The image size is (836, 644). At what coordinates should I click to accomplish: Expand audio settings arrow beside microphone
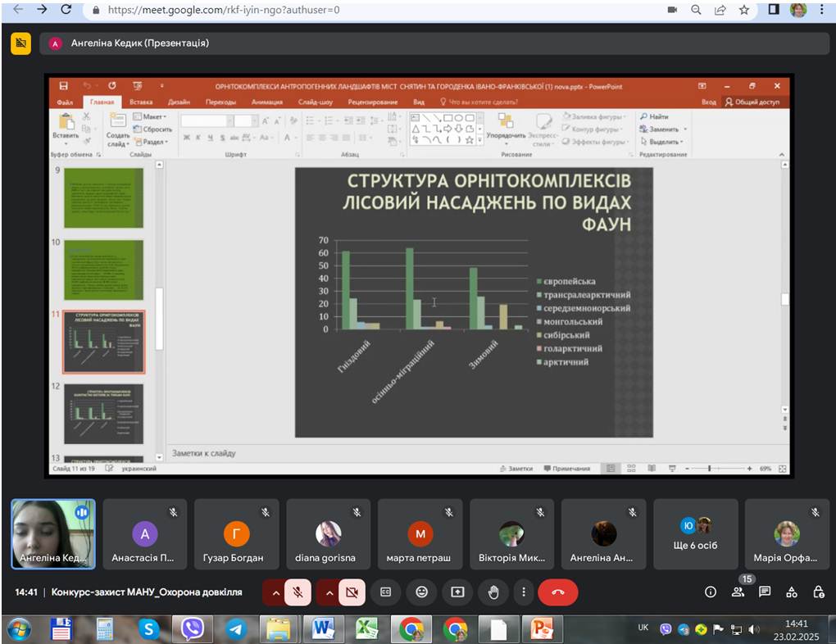coord(275,592)
